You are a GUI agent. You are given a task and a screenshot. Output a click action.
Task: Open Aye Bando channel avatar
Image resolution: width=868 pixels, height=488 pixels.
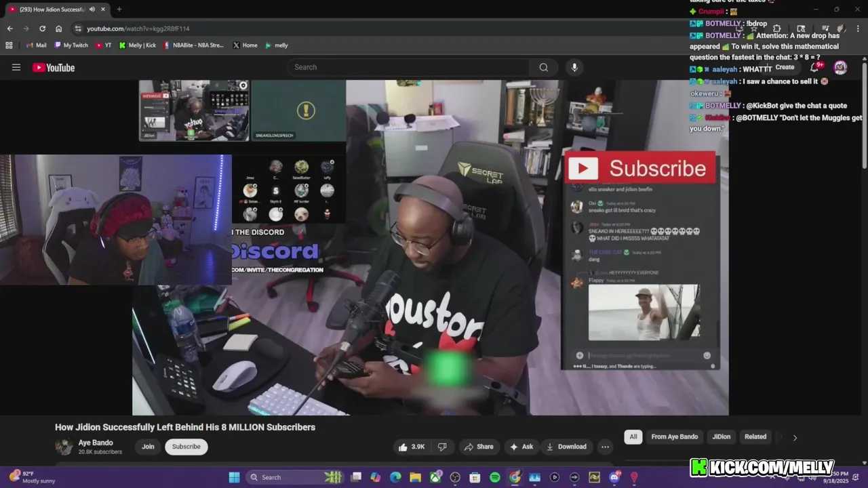coord(64,447)
